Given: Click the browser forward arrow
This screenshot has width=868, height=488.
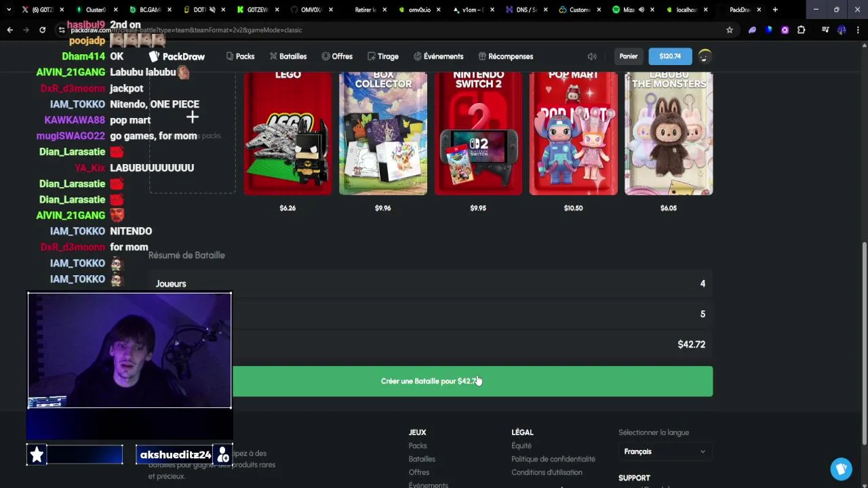Looking at the screenshot, I should pos(26,30).
